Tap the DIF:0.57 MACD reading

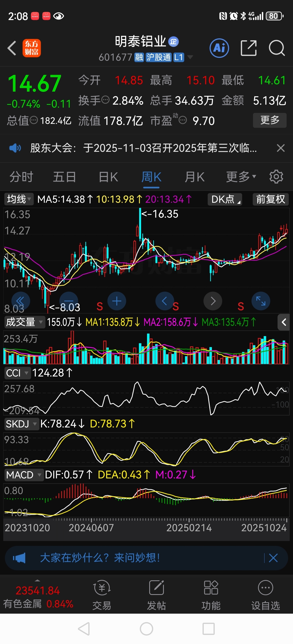click(69, 475)
